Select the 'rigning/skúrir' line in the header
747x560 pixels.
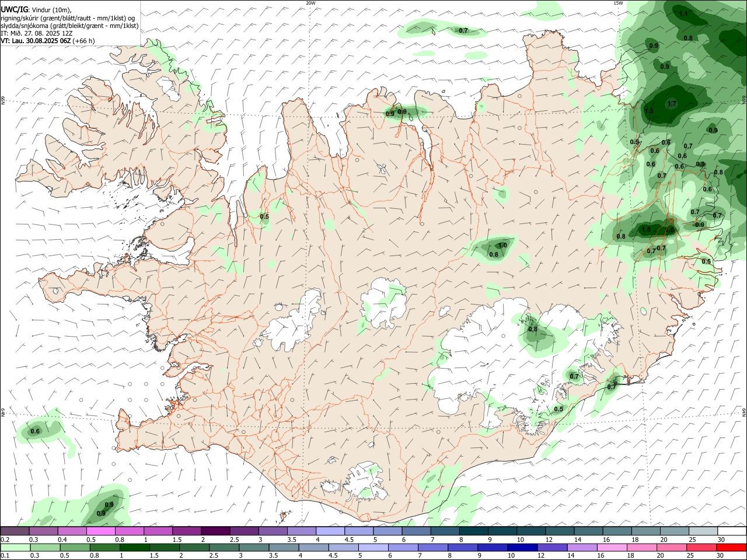(x=68, y=18)
